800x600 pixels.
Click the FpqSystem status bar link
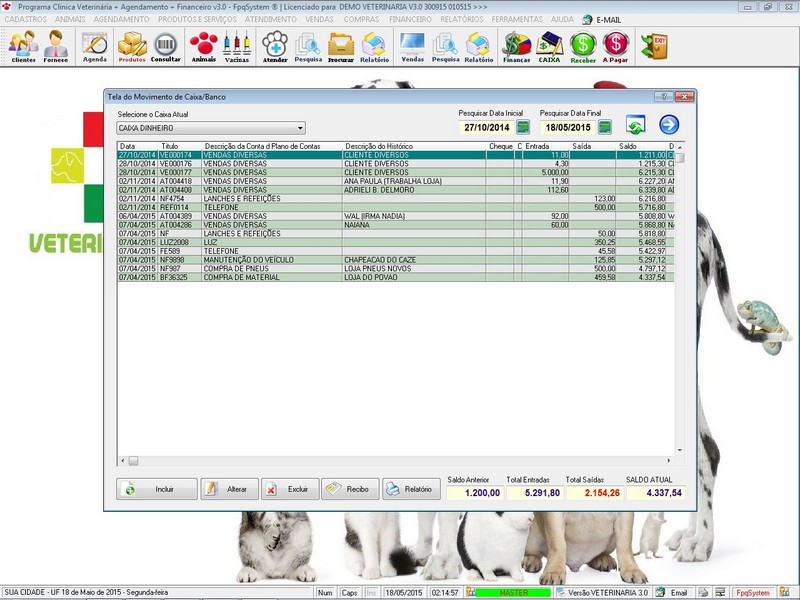[753, 593]
